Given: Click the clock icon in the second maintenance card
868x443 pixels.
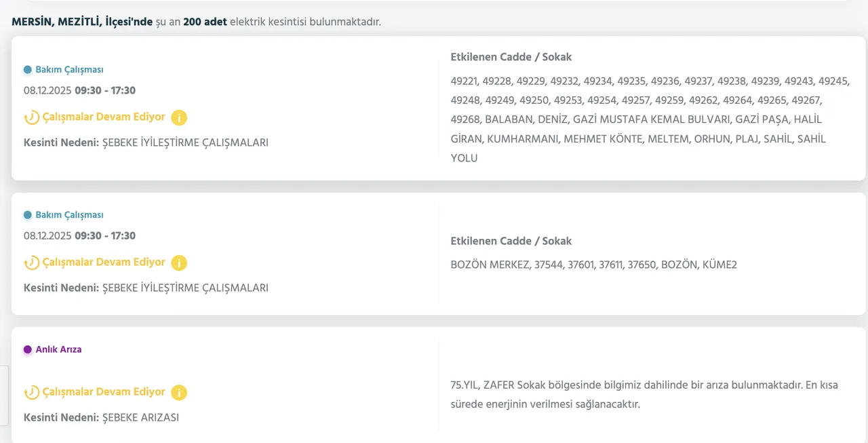Looking at the screenshot, I should point(31,263).
